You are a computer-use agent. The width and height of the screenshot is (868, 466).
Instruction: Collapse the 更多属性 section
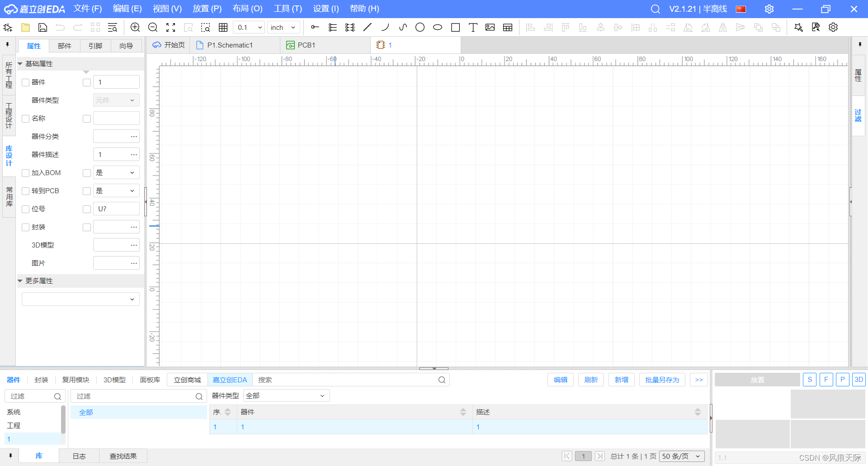click(x=20, y=281)
